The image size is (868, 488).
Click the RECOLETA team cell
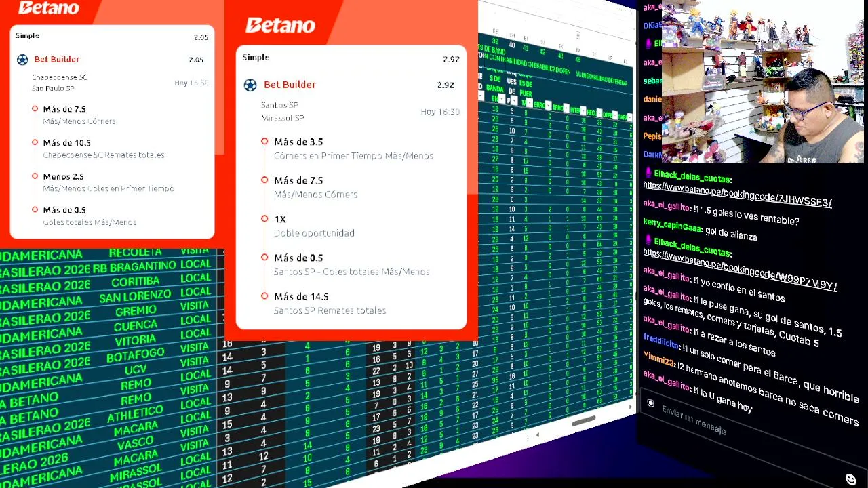(x=136, y=252)
